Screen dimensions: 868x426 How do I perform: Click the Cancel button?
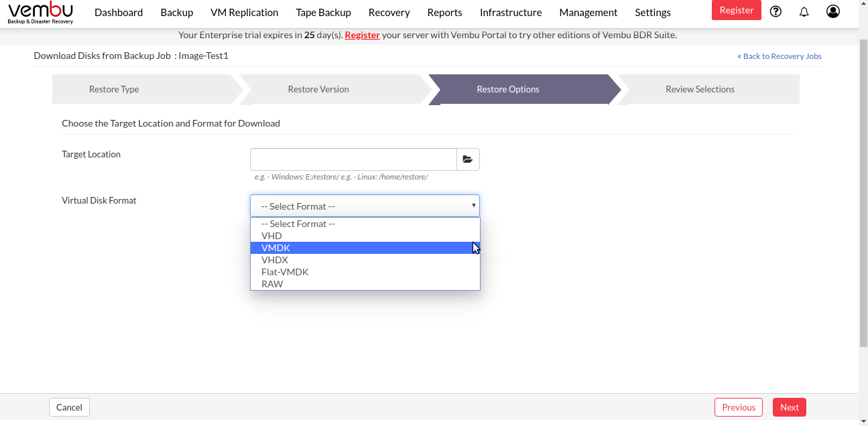click(69, 407)
